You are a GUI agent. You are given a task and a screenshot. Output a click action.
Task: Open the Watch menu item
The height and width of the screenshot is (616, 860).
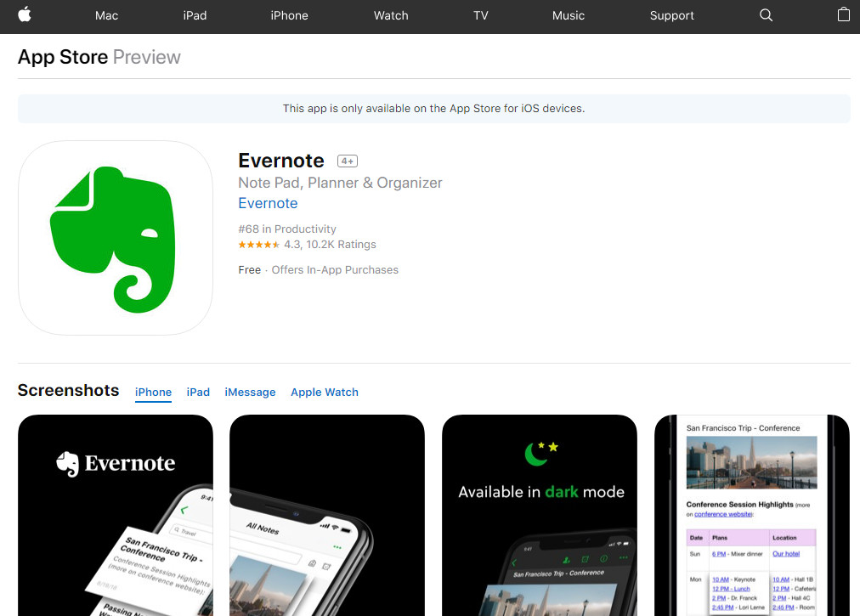[391, 16]
